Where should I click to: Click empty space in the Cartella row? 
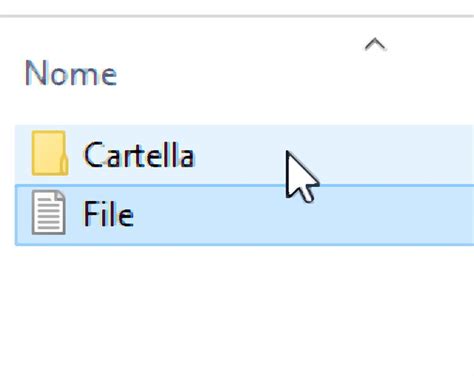383,154
